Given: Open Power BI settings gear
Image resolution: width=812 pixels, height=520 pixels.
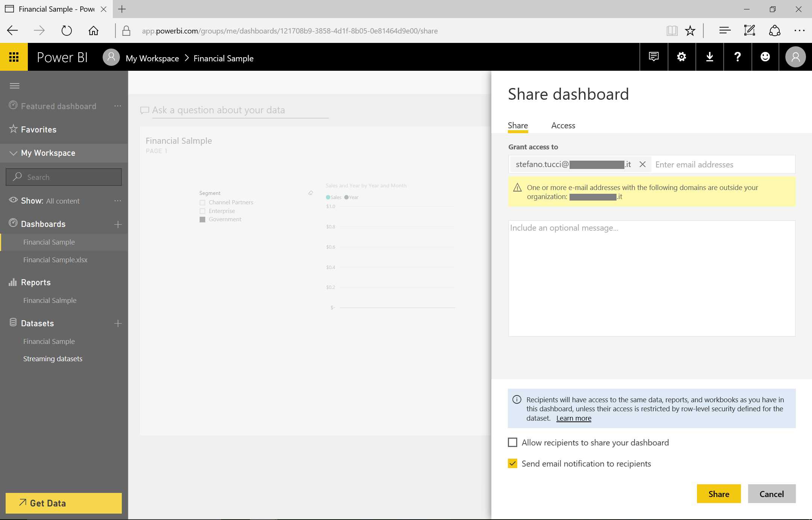Looking at the screenshot, I should [681, 57].
